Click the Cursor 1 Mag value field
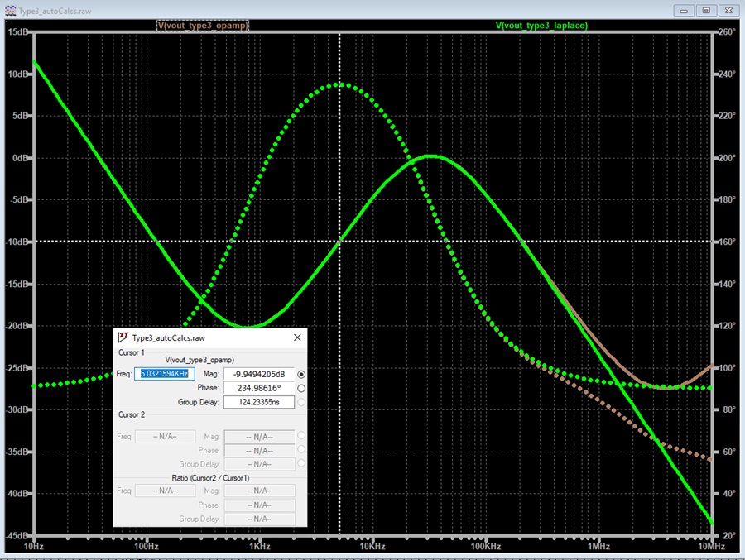The height and width of the screenshot is (560, 745). (x=259, y=374)
